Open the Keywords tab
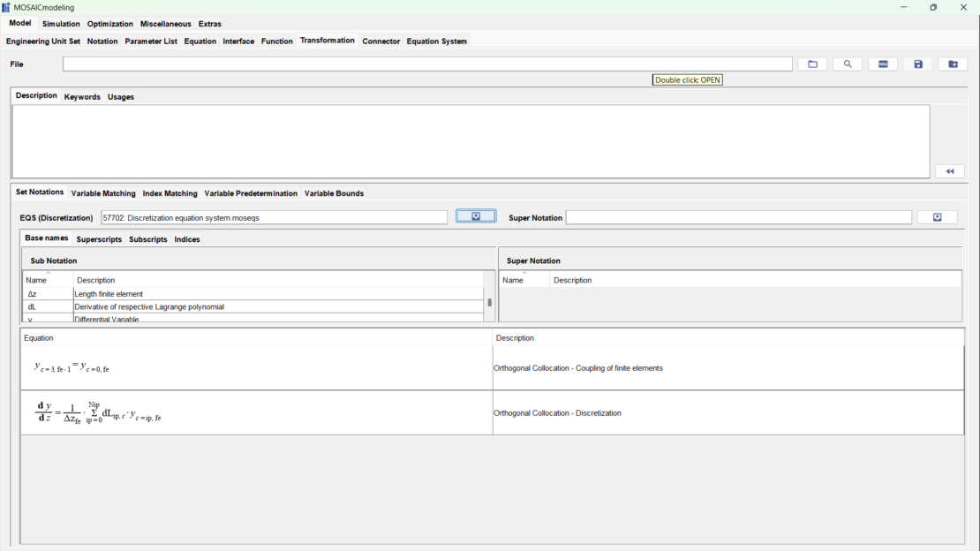The image size is (980, 551). point(82,97)
